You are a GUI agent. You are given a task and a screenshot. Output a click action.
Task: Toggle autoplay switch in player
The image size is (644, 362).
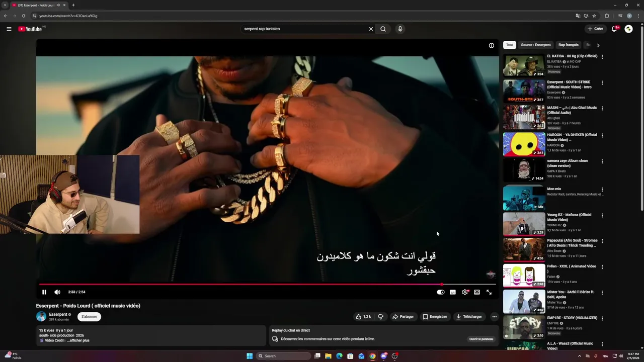pos(441,292)
